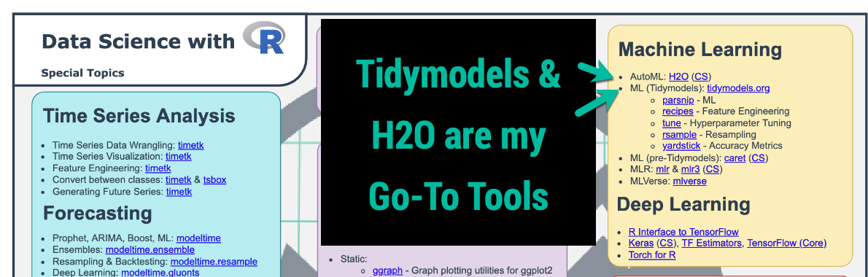Viewport: 868px width, 277px height.
Task: Click the modeltime.ensemble link
Action: click(150, 250)
